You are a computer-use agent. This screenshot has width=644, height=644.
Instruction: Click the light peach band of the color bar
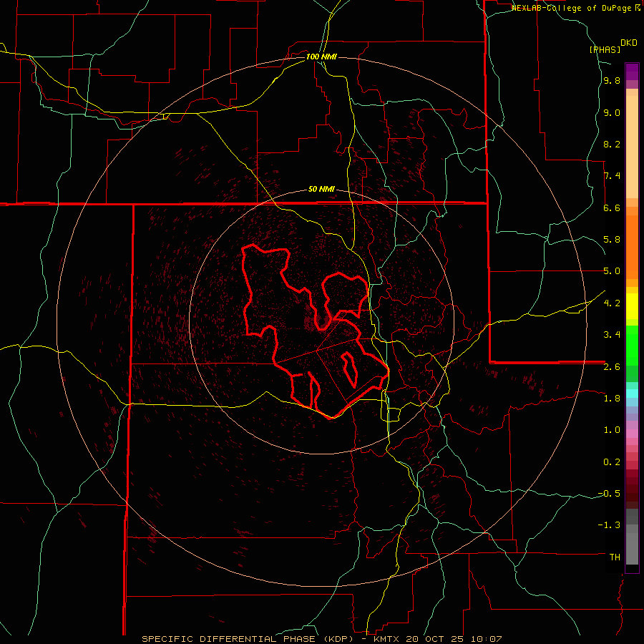632,147
